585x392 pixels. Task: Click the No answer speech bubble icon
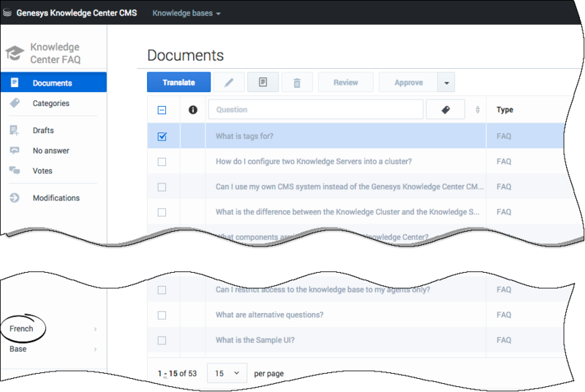[15, 151]
